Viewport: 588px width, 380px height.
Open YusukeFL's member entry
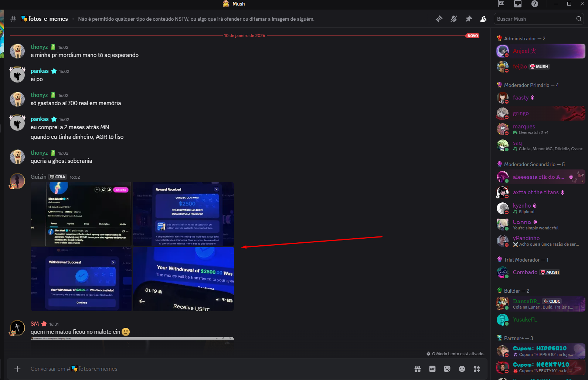tap(541, 320)
